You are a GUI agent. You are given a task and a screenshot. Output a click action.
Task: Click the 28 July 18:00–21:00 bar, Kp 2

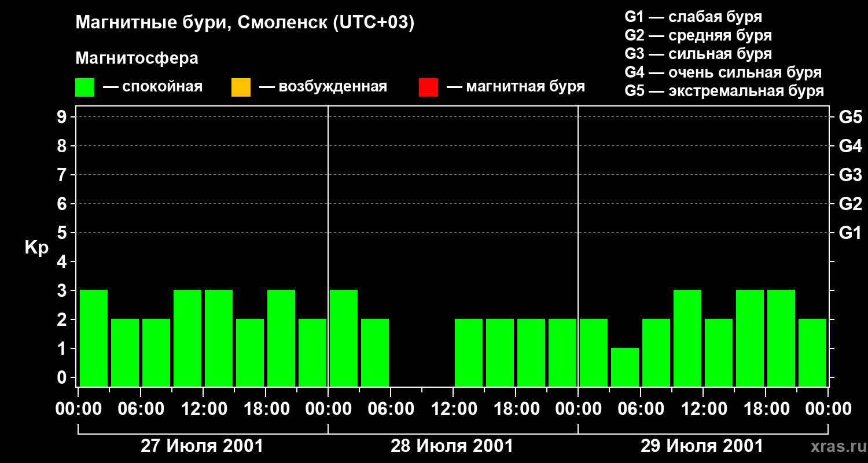click(x=531, y=352)
